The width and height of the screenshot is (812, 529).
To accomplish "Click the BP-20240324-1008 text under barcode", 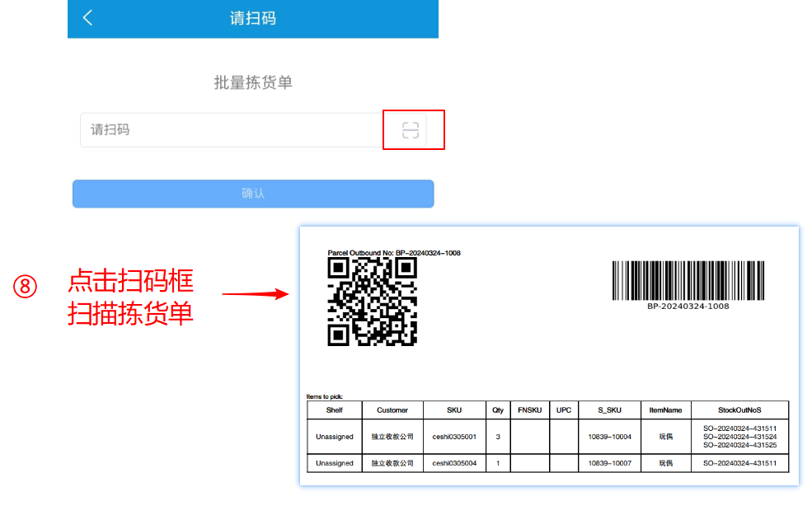I will [x=688, y=307].
